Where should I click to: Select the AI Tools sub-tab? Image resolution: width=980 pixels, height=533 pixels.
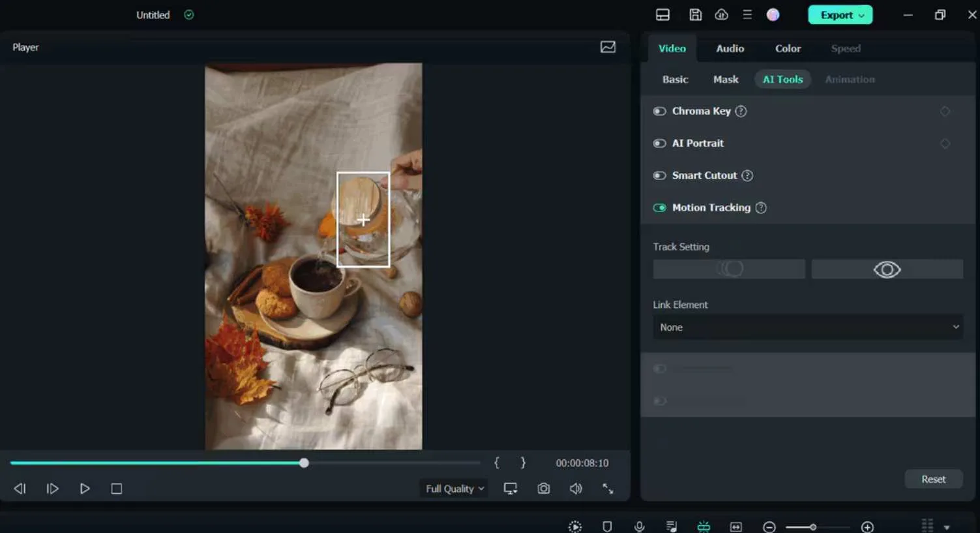coord(783,80)
